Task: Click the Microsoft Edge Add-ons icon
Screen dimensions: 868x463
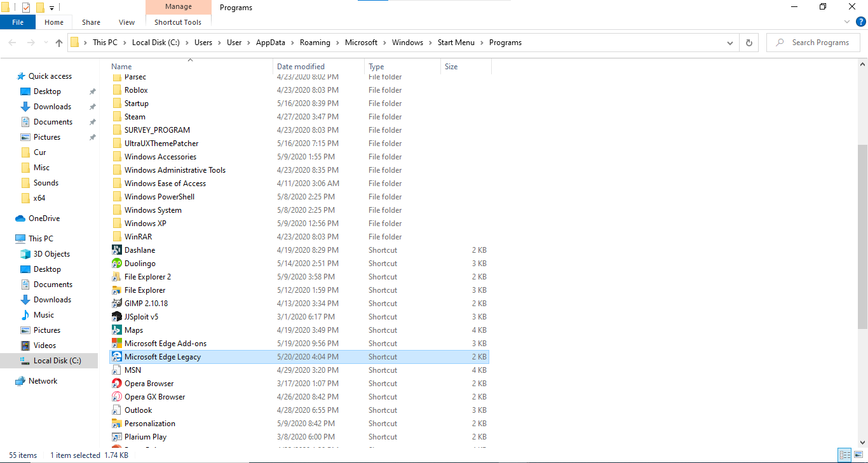Action: point(116,344)
